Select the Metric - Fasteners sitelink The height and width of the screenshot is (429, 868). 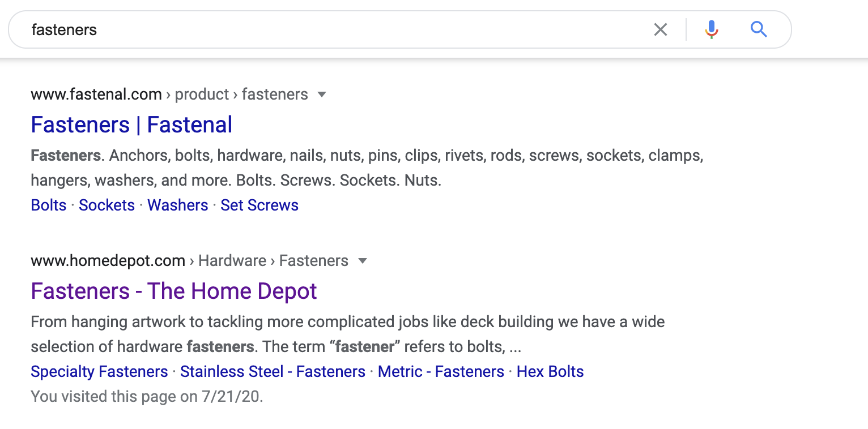[441, 371]
